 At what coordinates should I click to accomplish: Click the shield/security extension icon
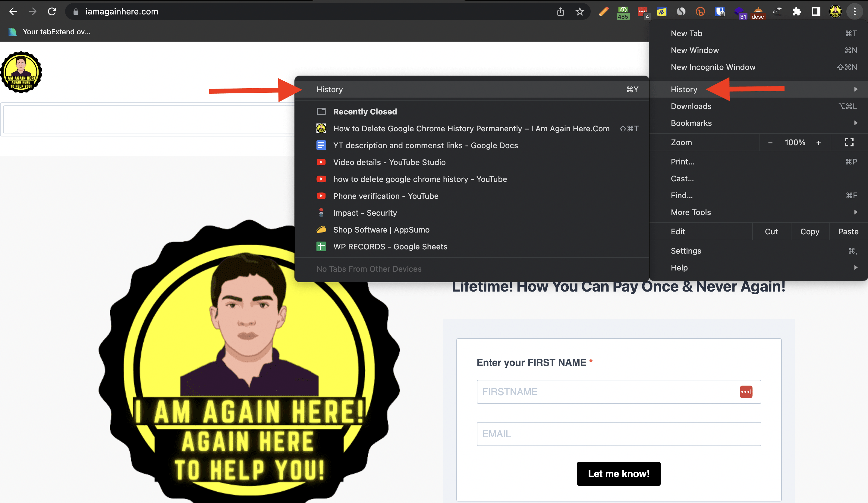point(719,11)
